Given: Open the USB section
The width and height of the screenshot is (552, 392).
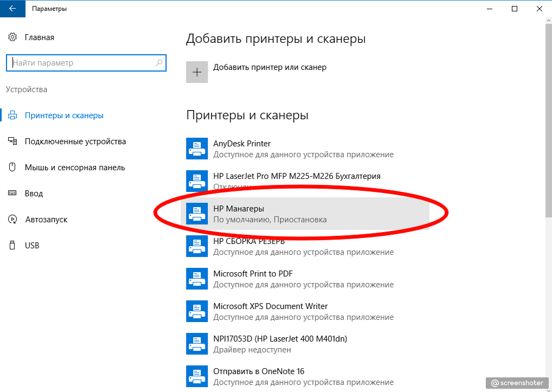Looking at the screenshot, I should pos(32,246).
